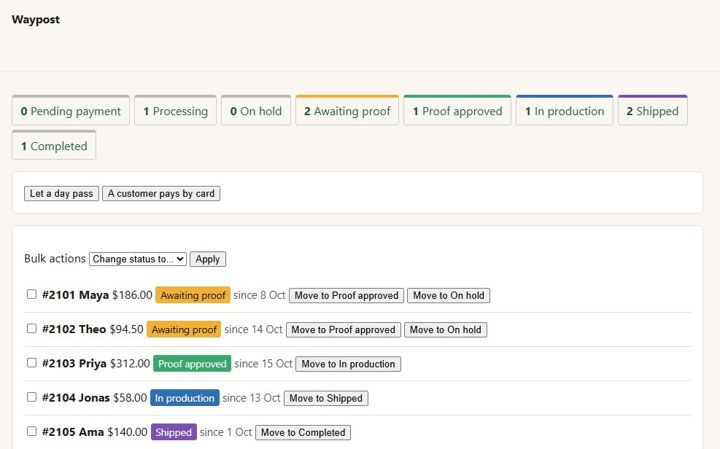Move Maya's order to Proof approved
Viewport: 720px width, 449px height.
point(346,295)
